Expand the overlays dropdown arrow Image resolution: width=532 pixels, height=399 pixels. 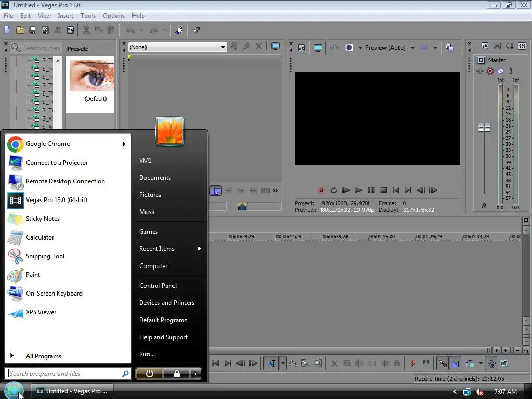coord(435,48)
